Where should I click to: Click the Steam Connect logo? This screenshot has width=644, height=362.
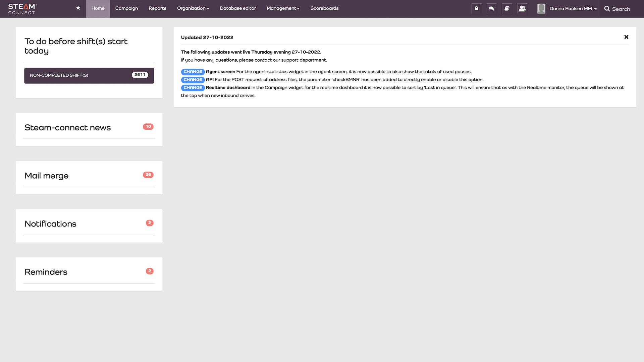coord(22,9)
